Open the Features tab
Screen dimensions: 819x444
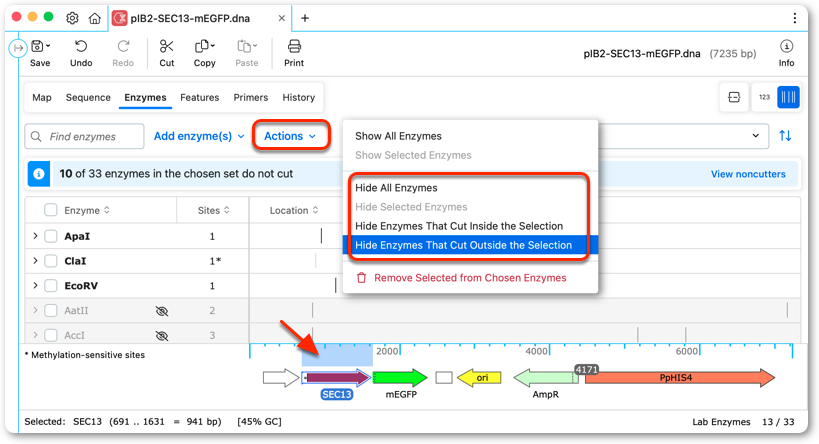[x=200, y=97]
